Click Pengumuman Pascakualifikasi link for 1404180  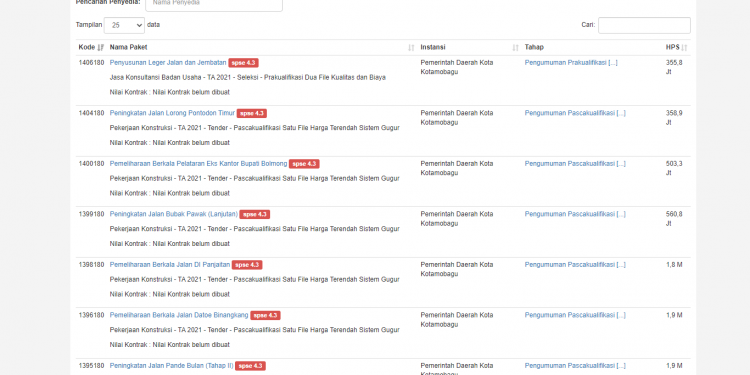575,113
